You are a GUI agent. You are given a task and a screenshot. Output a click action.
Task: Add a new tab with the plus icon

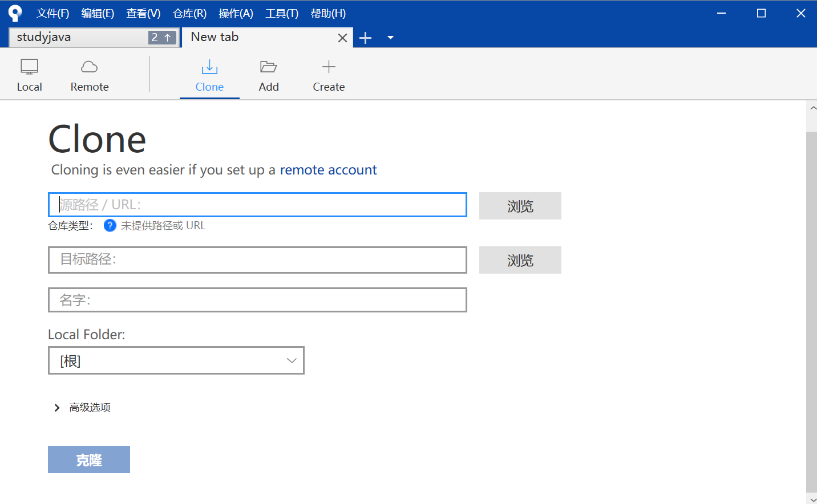click(x=366, y=38)
